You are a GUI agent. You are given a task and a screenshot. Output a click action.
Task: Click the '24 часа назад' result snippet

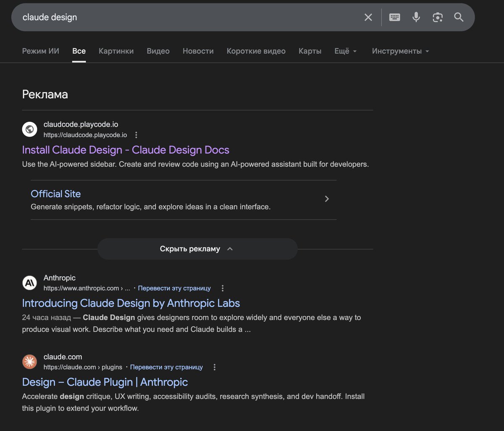pos(192,323)
